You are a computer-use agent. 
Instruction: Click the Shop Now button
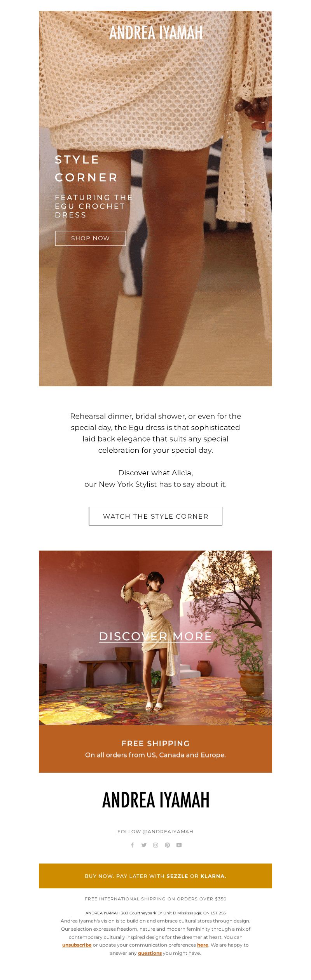click(x=90, y=238)
